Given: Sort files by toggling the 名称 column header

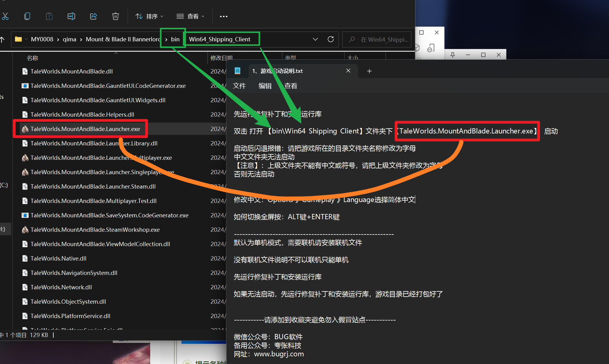Looking at the screenshot, I should click(x=32, y=58).
